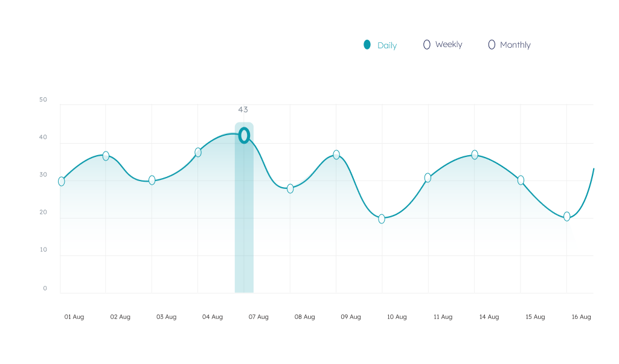Click the first data point at chart's left edge
This screenshot has width=619, height=364.
pos(62,181)
